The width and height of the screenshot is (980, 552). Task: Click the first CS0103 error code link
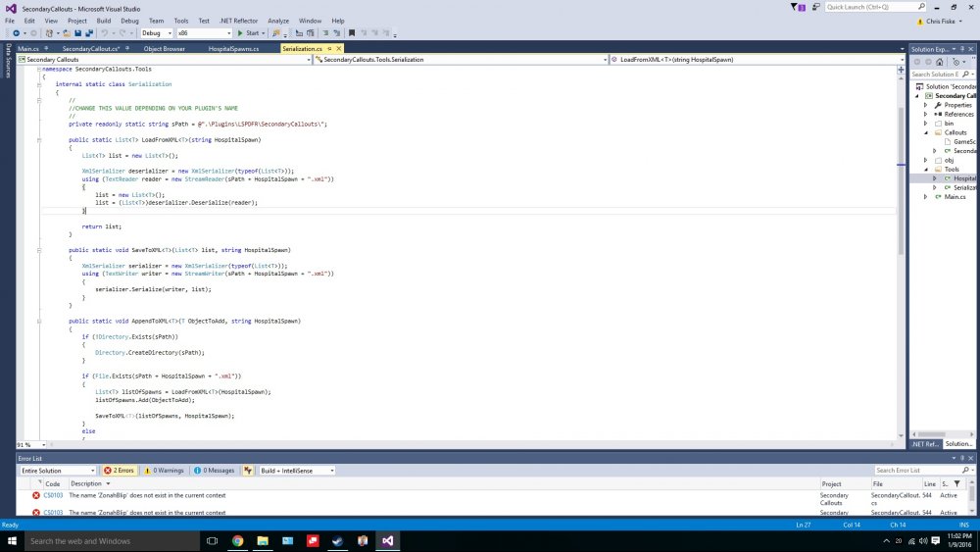coord(53,495)
